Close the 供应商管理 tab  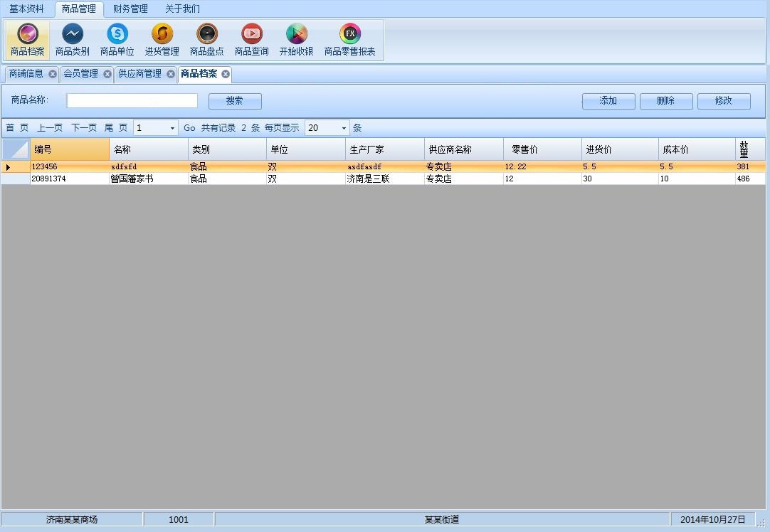(170, 74)
